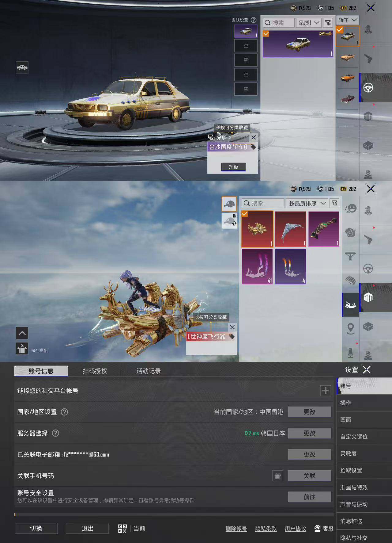
Task: Click the filter icon beside 品质 dropdown
Action: (x=328, y=23)
